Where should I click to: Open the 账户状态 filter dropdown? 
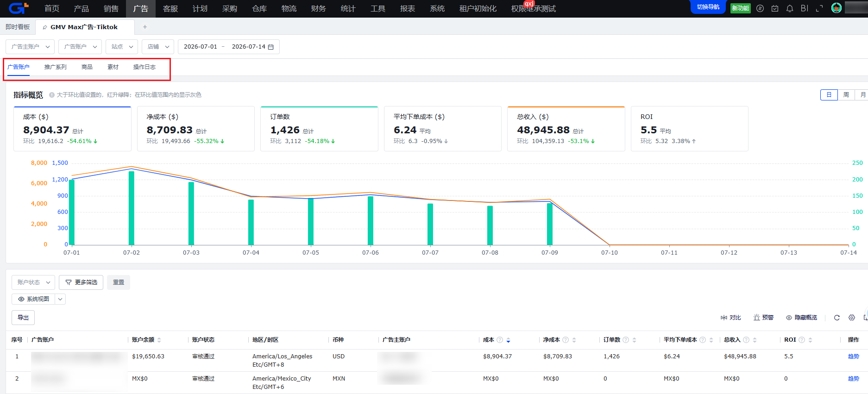33,282
